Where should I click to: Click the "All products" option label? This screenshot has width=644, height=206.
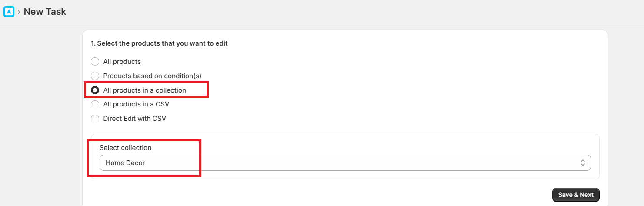click(x=122, y=62)
